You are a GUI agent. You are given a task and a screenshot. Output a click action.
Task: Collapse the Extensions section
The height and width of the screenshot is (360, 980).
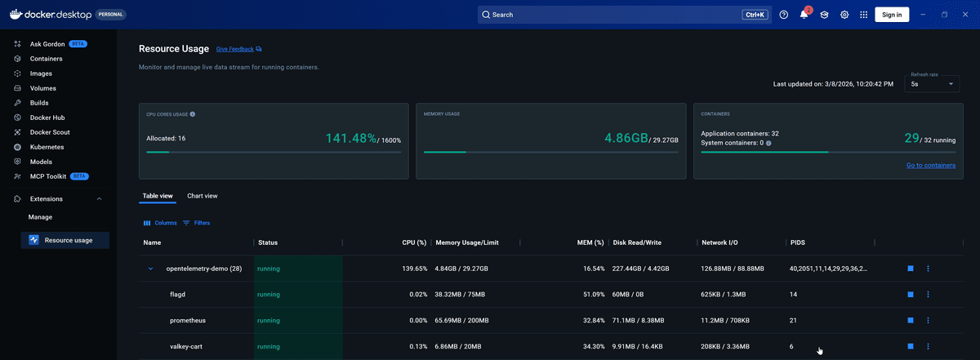99,199
